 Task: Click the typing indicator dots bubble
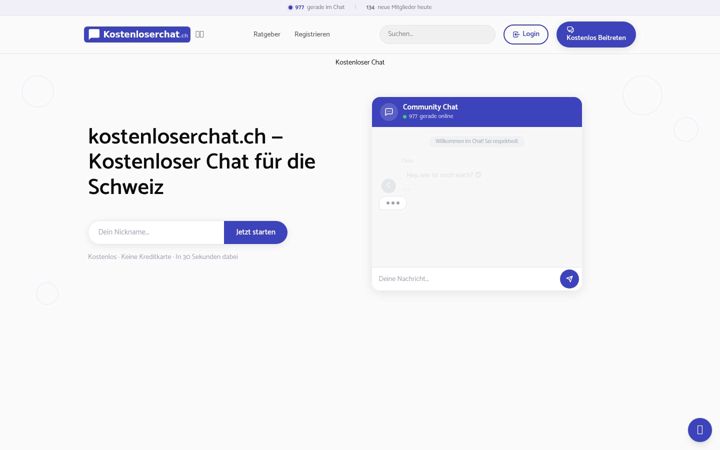pos(393,203)
